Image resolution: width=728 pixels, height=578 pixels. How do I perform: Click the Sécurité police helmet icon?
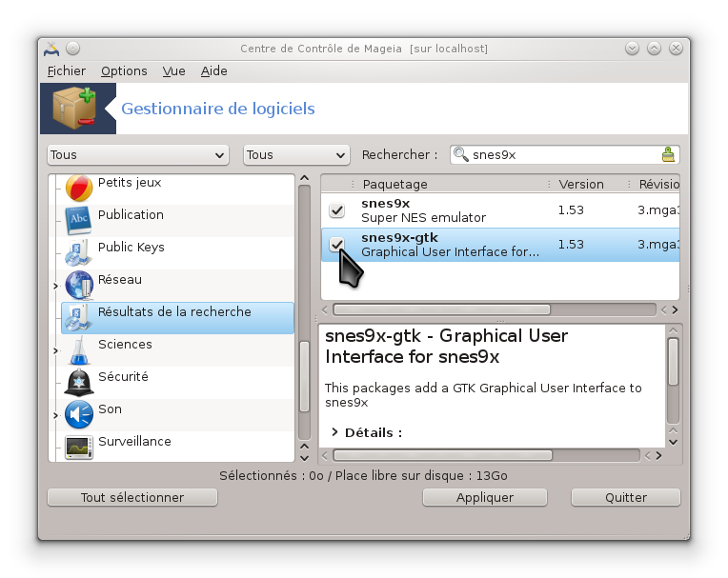tap(79, 383)
